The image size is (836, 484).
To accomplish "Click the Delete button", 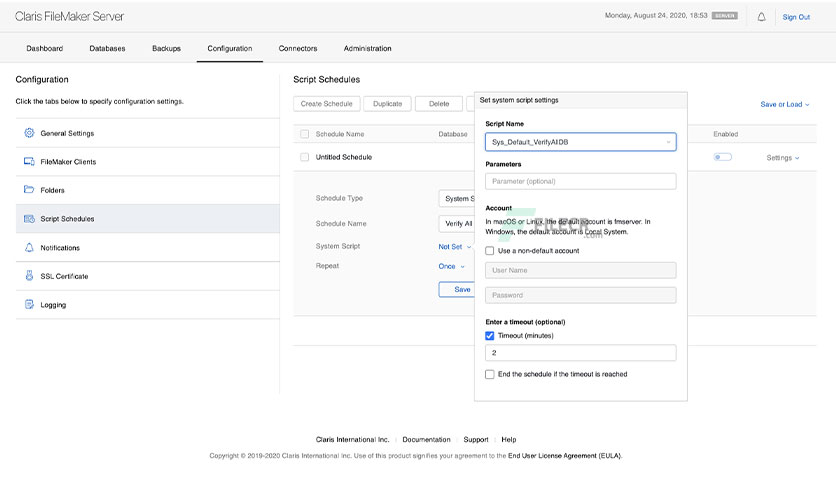I will click(439, 103).
